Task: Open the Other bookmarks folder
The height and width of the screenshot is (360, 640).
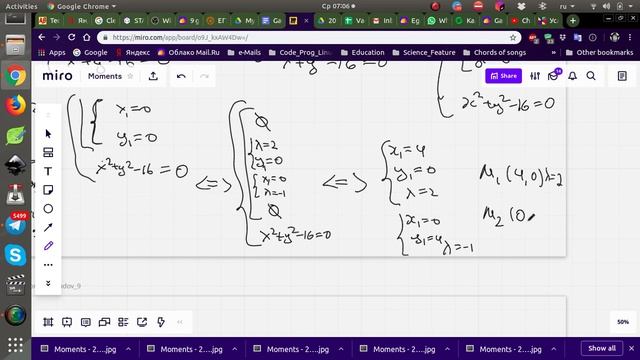Action: point(600,52)
